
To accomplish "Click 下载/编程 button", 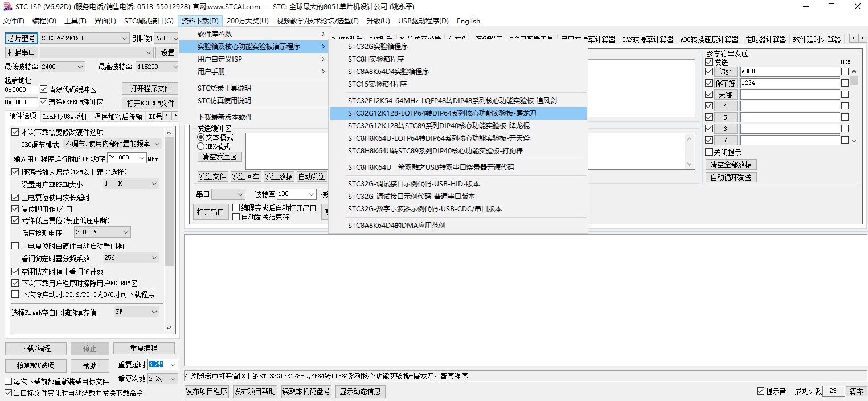I will 35,349.
